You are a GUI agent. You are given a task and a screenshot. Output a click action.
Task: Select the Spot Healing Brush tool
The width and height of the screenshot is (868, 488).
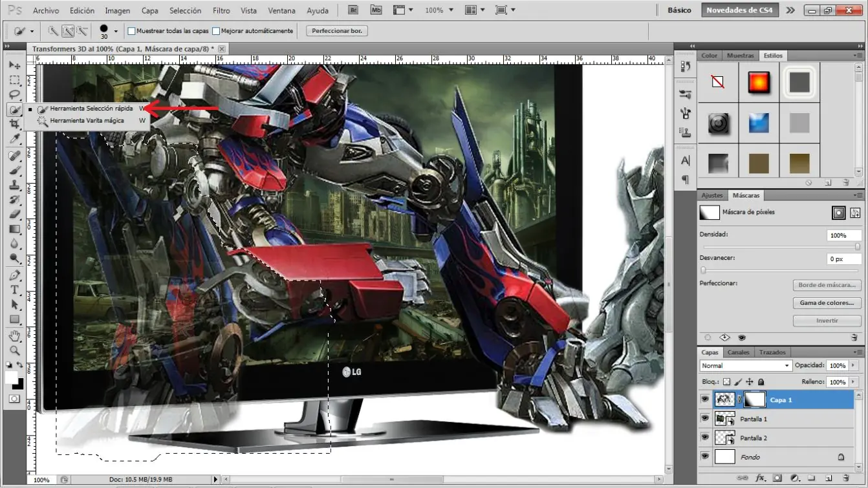point(14,156)
